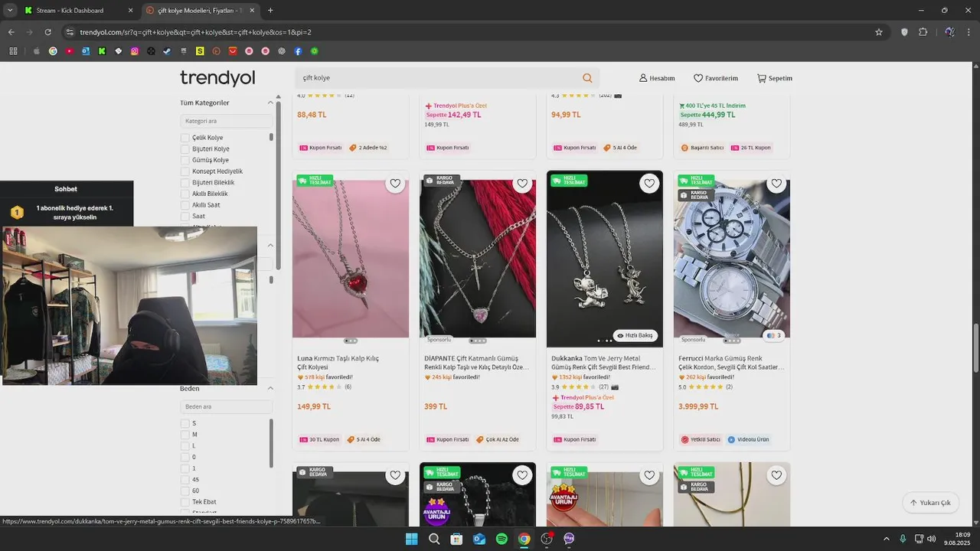Image resolution: width=980 pixels, height=551 pixels.
Task: Open the volume control in system tray
Action: [931, 539]
